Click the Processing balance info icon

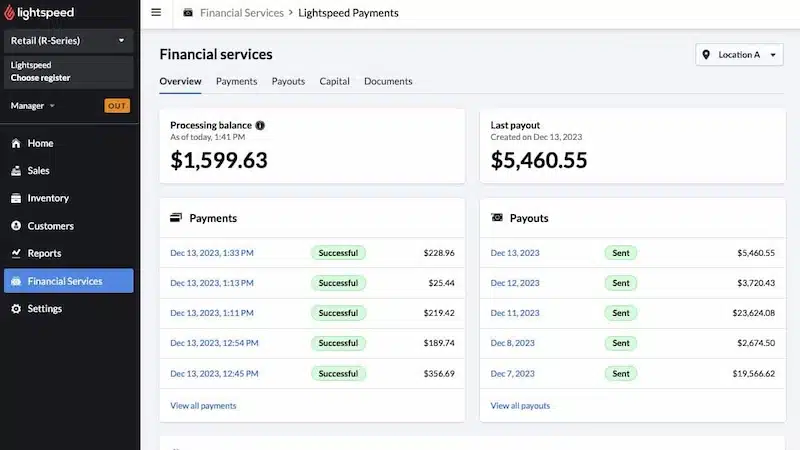coord(260,126)
